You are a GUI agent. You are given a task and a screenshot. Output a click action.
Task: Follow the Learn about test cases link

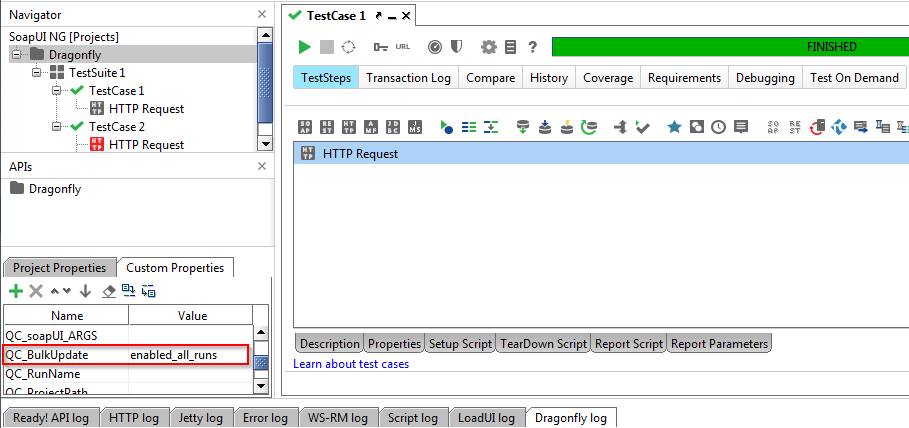coord(351,364)
